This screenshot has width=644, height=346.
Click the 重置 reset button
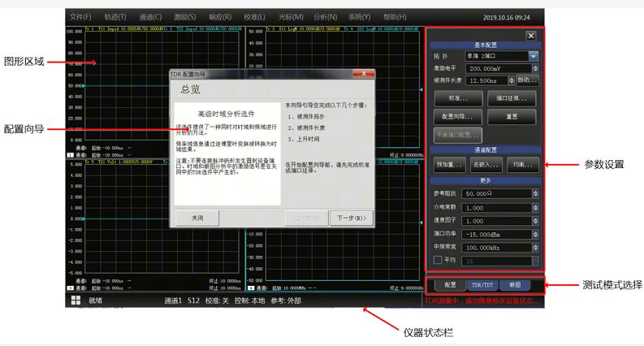[x=512, y=117]
